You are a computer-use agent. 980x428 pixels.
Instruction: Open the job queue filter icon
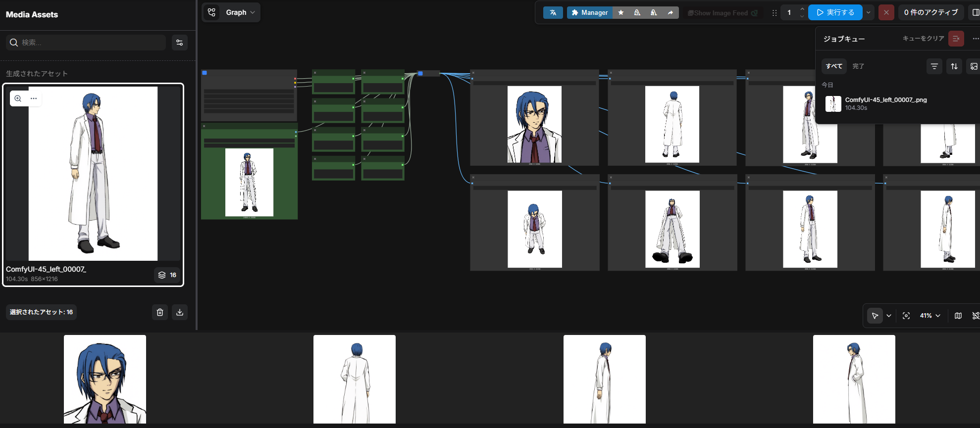point(934,66)
